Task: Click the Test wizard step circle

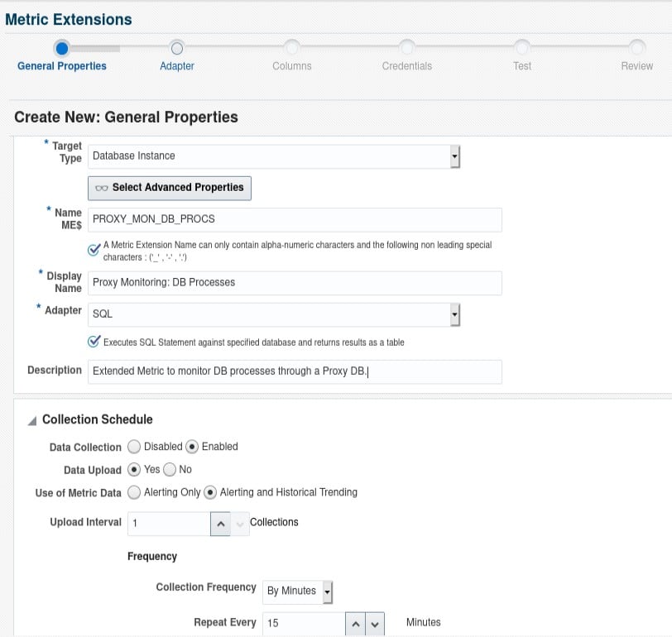Action: coord(522,48)
